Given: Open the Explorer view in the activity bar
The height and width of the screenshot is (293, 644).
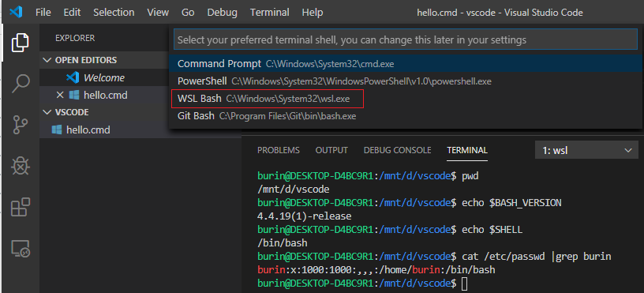Looking at the screenshot, I should click(x=21, y=43).
